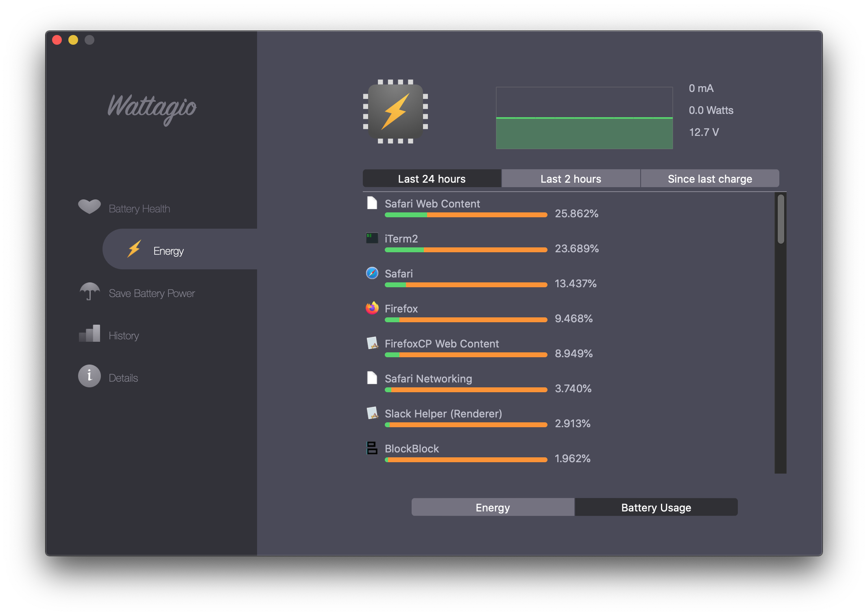Click the Firefox icon in process list
This screenshot has width=868, height=616.
(372, 308)
